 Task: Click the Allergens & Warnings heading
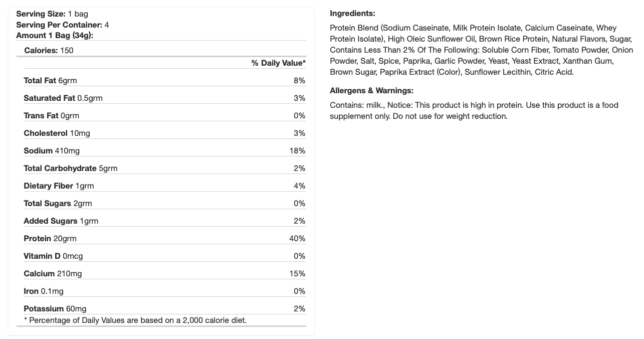click(371, 91)
